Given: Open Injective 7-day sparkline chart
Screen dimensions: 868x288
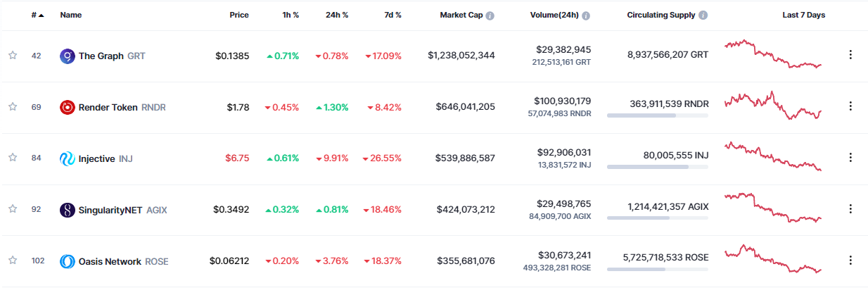Looking at the screenshot, I should (772, 157).
